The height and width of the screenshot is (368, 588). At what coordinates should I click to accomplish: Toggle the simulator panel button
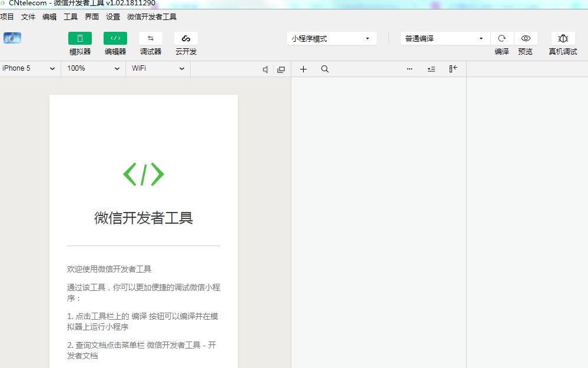[x=80, y=38]
